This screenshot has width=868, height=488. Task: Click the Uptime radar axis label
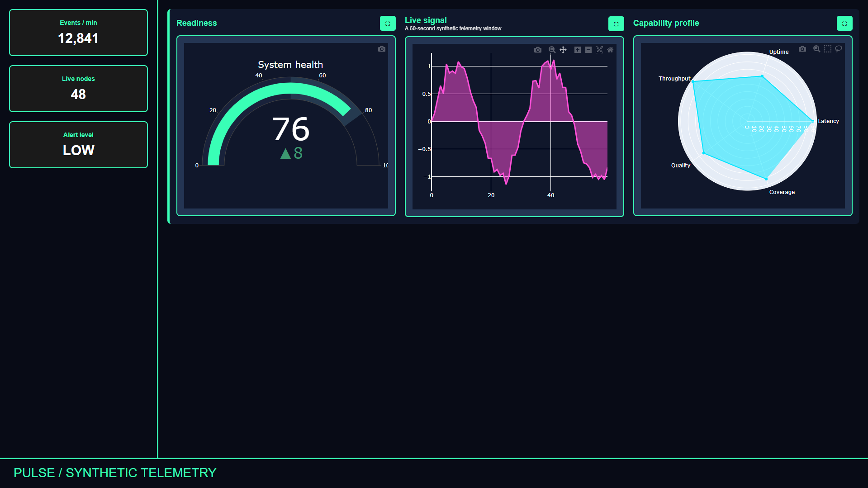pyautogui.click(x=779, y=52)
